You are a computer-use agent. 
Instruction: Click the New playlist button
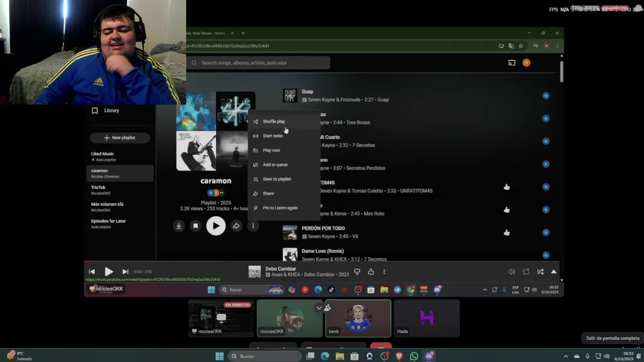tap(120, 138)
